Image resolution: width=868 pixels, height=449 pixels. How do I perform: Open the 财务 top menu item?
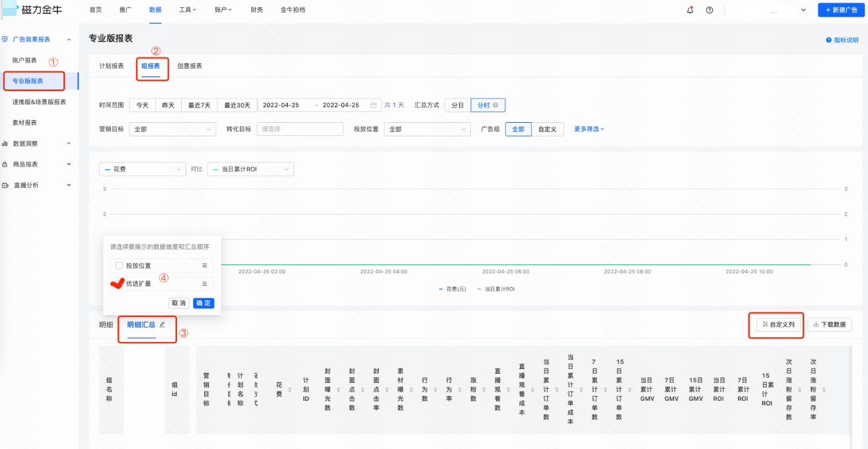point(257,10)
